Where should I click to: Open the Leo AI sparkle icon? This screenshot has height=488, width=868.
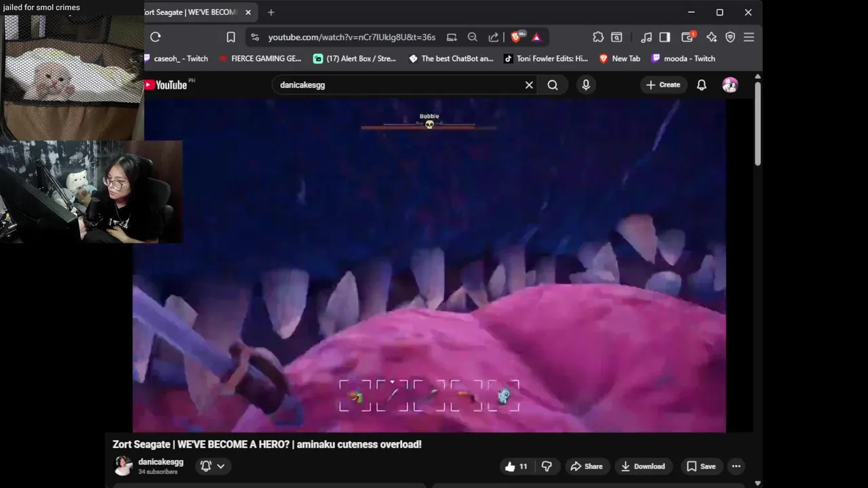pyautogui.click(x=711, y=37)
